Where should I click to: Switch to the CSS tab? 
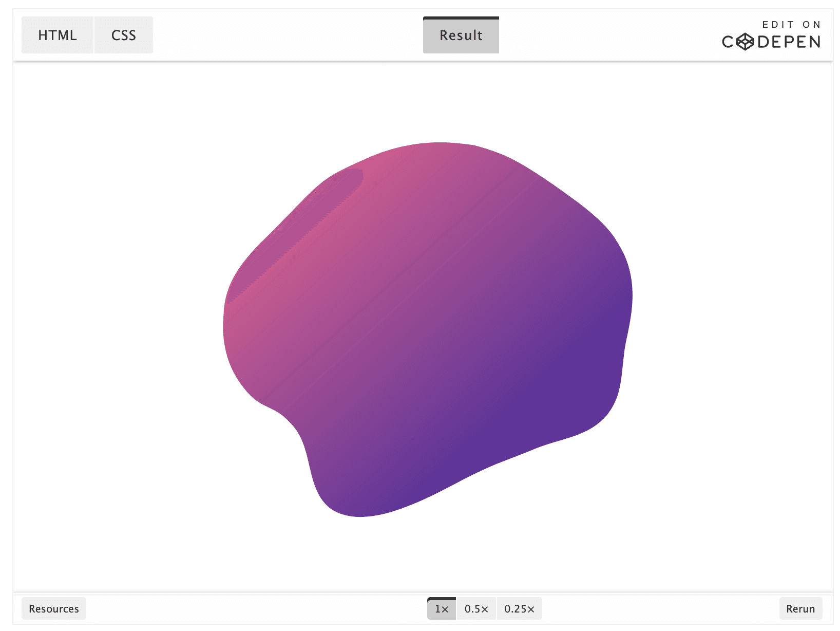124,35
